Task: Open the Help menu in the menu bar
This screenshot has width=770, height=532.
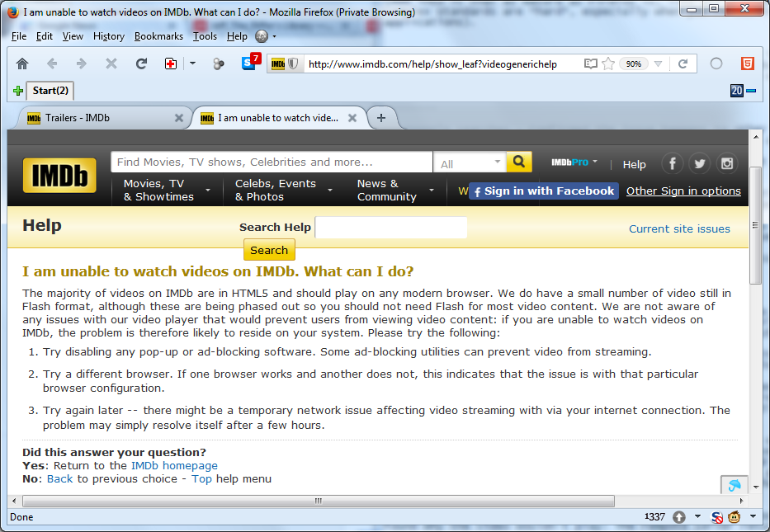Action: (237, 36)
